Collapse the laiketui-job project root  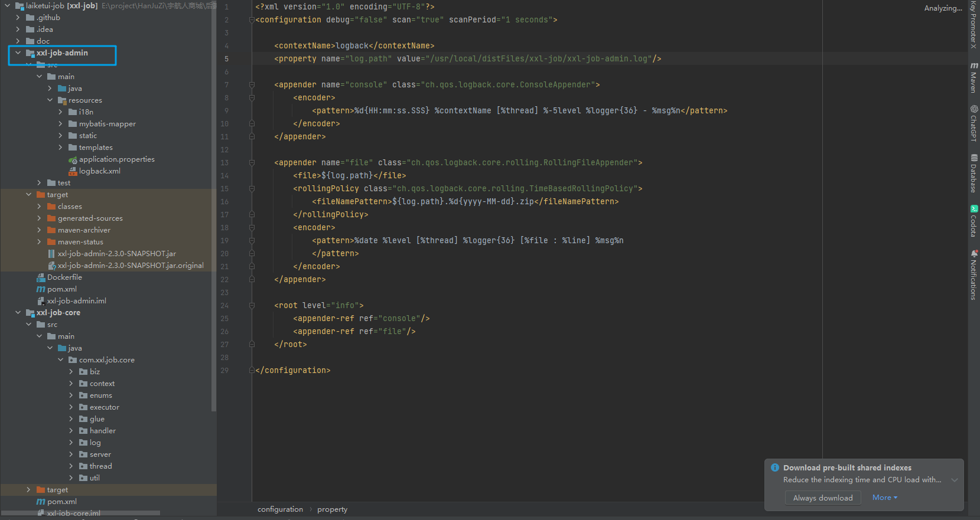[x=7, y=6]
